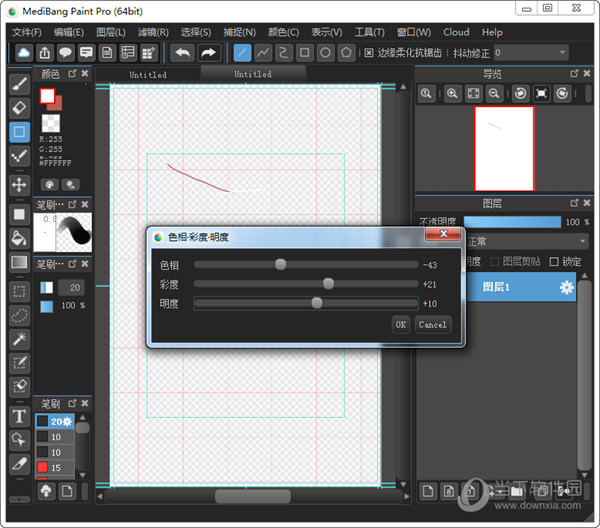Screen dimensions: 600x528
Task: Close the 色相·彩度·明度 dialog
Action: click(443, 234)
